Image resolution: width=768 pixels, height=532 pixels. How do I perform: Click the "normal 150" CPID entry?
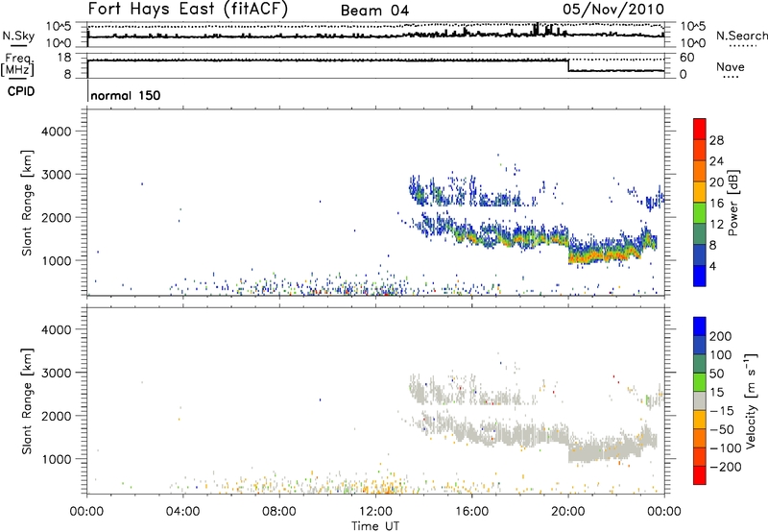[126, 95]
